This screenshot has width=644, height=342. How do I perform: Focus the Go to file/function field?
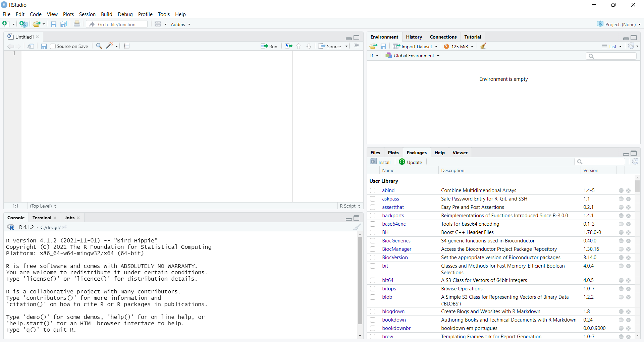pos(117,24)
